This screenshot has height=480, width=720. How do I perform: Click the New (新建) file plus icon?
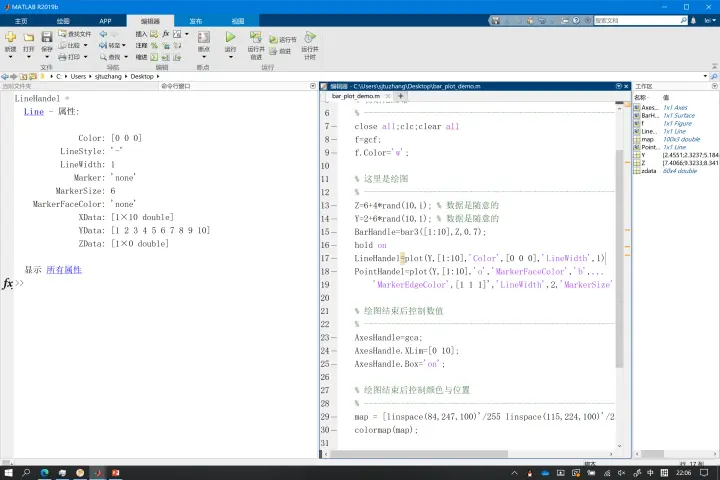(11, 37)
